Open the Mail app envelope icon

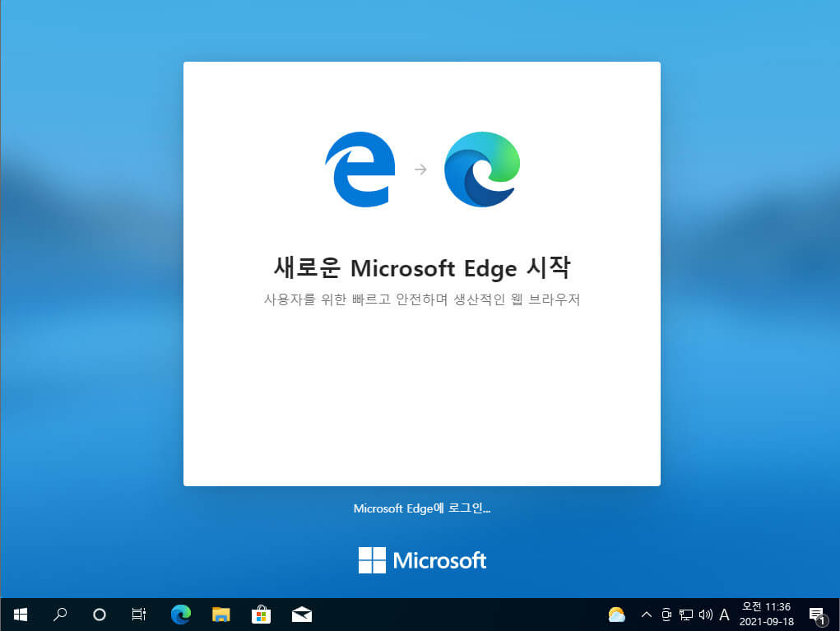click(x=302, y=615)
